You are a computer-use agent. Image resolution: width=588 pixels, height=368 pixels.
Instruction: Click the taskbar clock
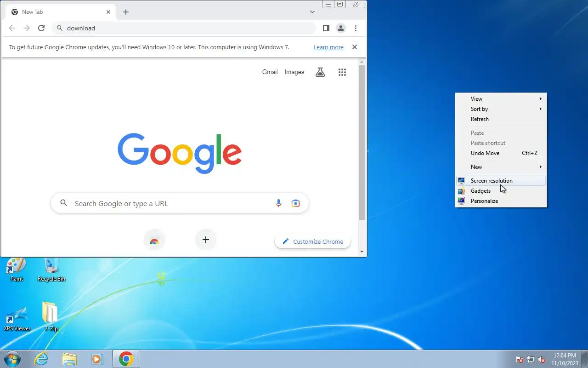tap(565, 359)
